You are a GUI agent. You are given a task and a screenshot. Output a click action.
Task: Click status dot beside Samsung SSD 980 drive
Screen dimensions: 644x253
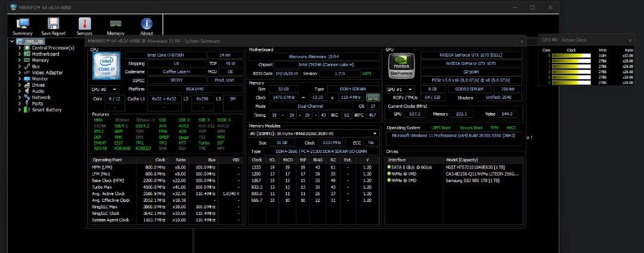point(389,180)
